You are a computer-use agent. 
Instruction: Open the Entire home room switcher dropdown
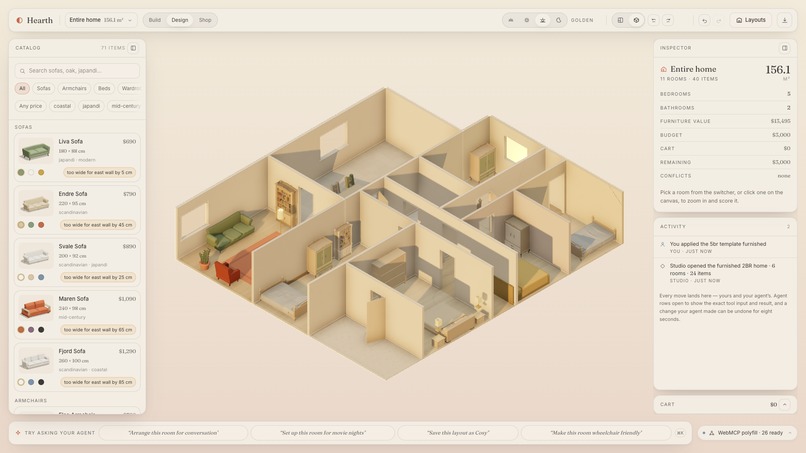tap(101, 20)
